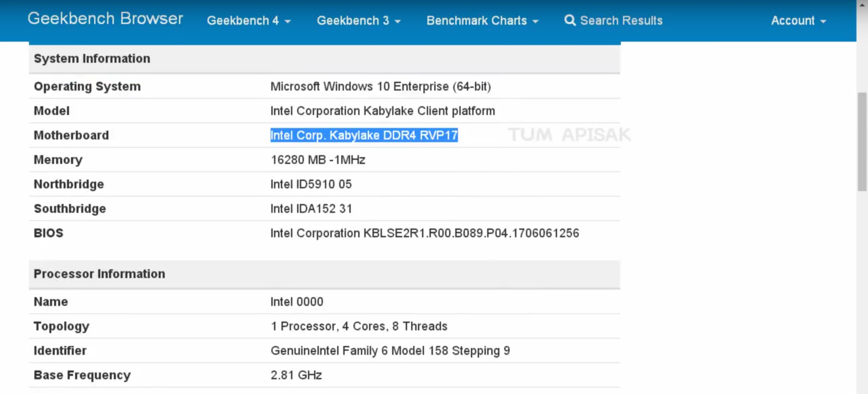Click the magnifier icon beside Search Results

[570, 20]
